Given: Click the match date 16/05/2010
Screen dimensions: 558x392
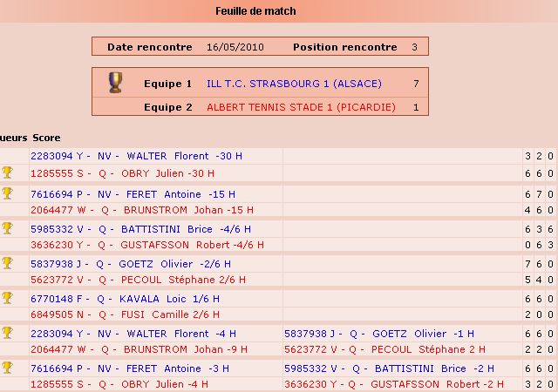Looking at the screenshot, I should (235, 47).
